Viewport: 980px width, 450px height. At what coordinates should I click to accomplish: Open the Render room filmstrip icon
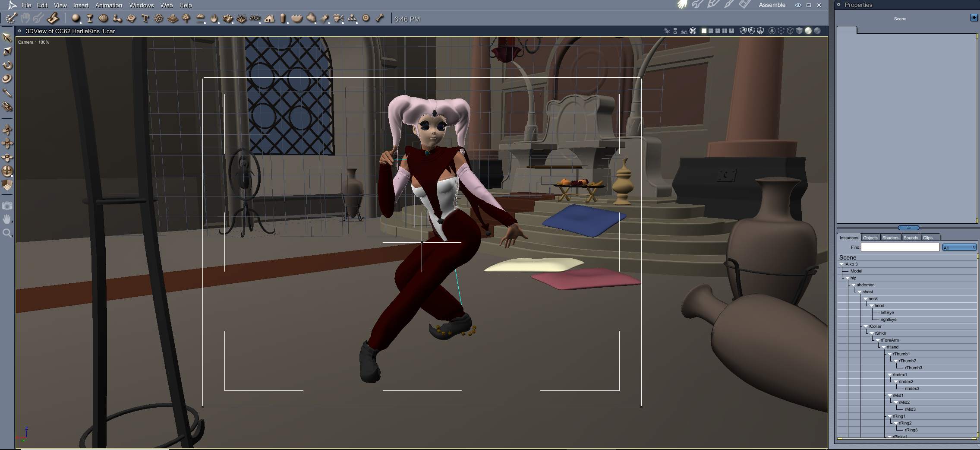point(744,5)
